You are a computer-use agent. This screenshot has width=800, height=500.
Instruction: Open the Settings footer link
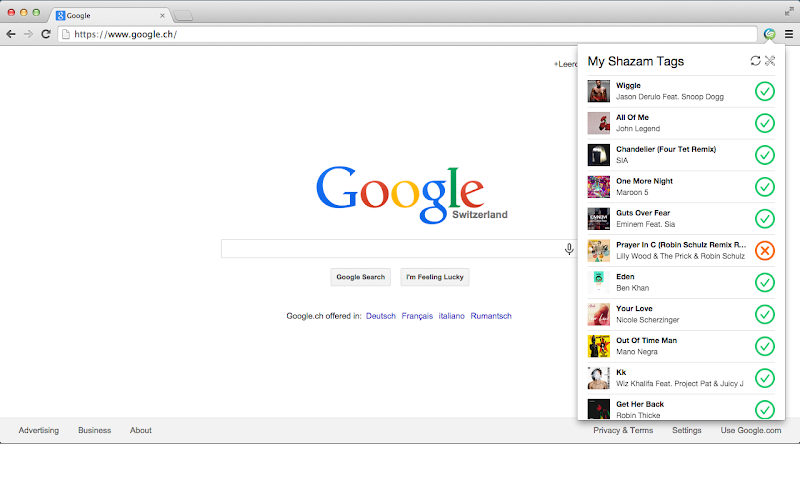point(686,430)
